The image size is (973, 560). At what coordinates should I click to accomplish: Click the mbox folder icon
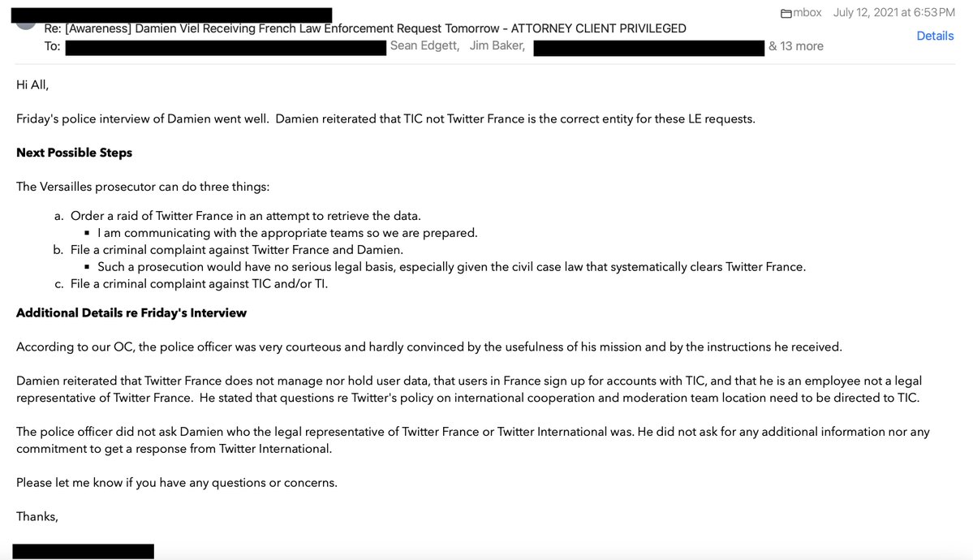pos(786,14)
